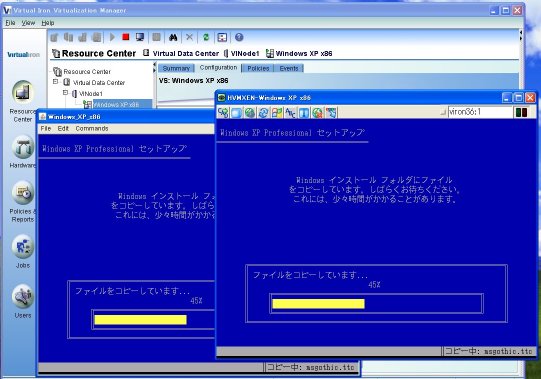
Task: Click the VINode1 breadcrumb
Action: click(x=241, y=54)
